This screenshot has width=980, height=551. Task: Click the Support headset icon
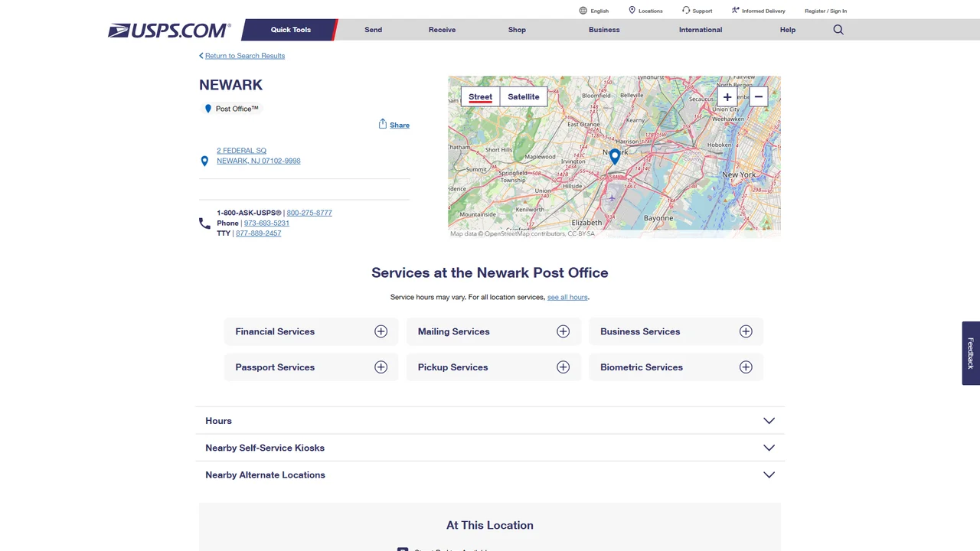tap(686, 11)
